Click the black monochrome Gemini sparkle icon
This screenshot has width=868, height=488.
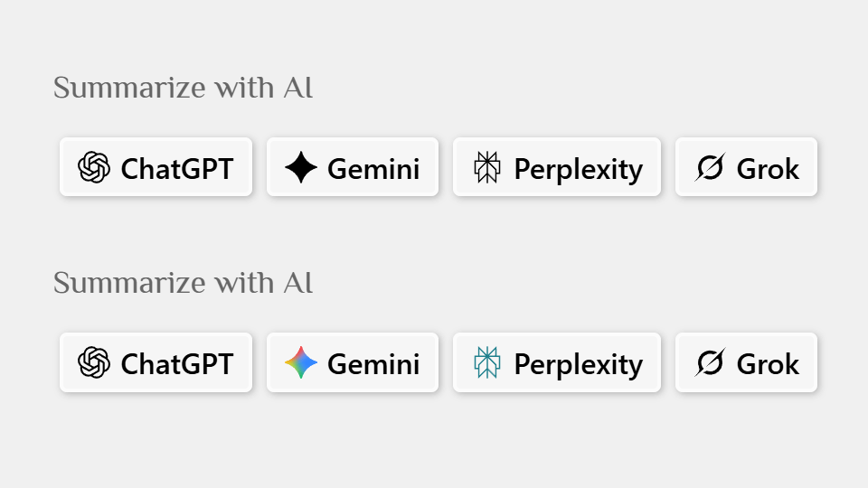tap(300, 168)
